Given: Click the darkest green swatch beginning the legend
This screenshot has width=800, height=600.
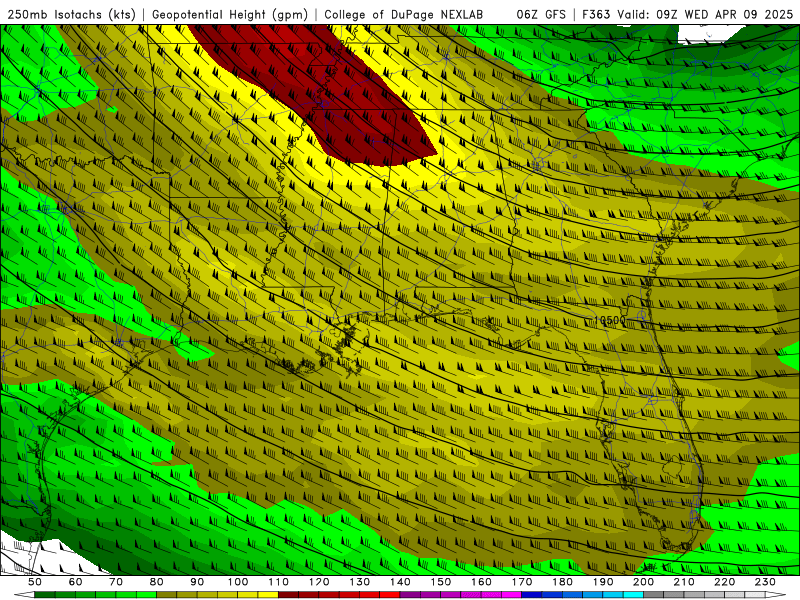Looking at the screenshot, I should (45, 595).
